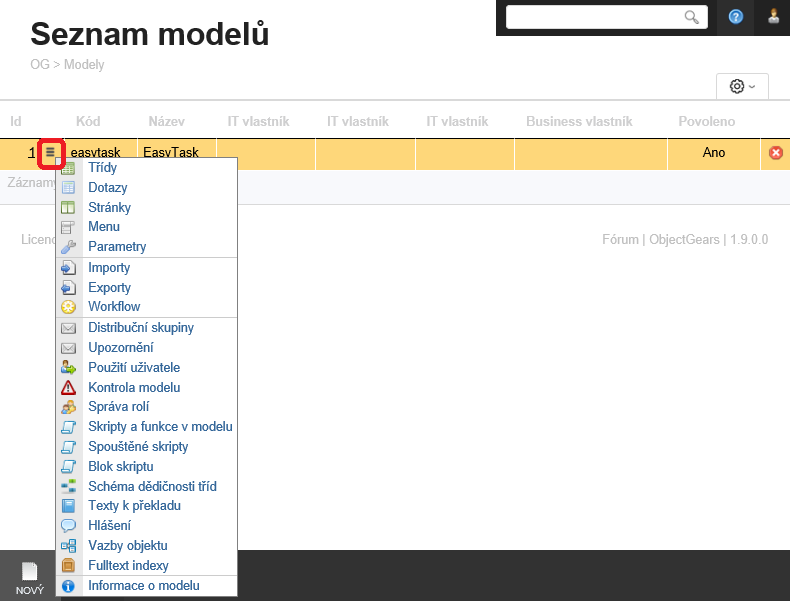Open Fulltext indexy menu entry
Viewport: 790px width, 601px height.
point(128,566)
